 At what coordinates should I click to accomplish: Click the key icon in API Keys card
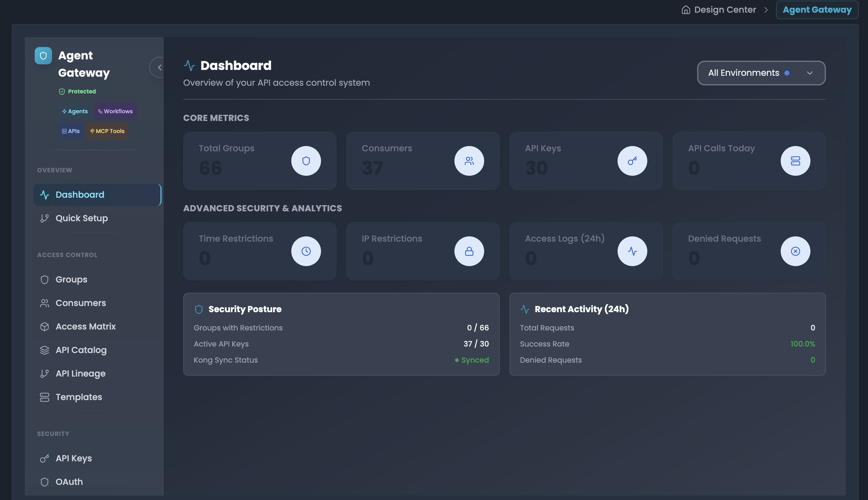(632, 161)
